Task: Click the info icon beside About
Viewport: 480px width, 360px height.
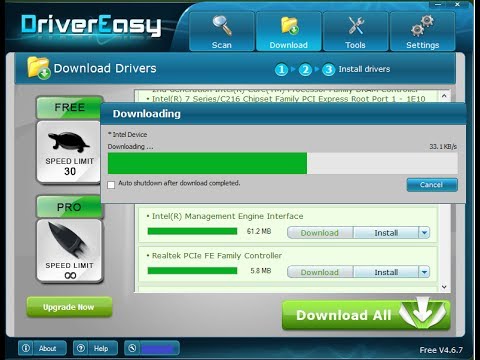Action: point(26,348)
